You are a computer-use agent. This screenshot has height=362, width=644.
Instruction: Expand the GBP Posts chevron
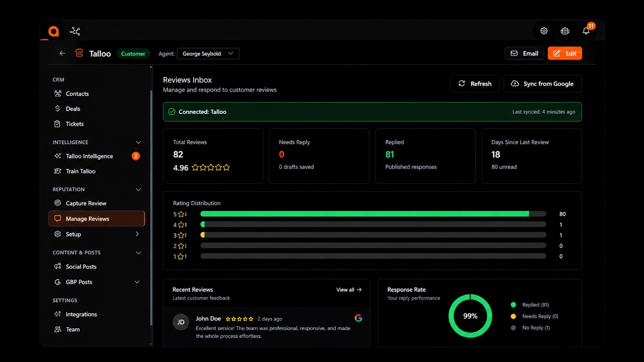[x=137, y=282]
